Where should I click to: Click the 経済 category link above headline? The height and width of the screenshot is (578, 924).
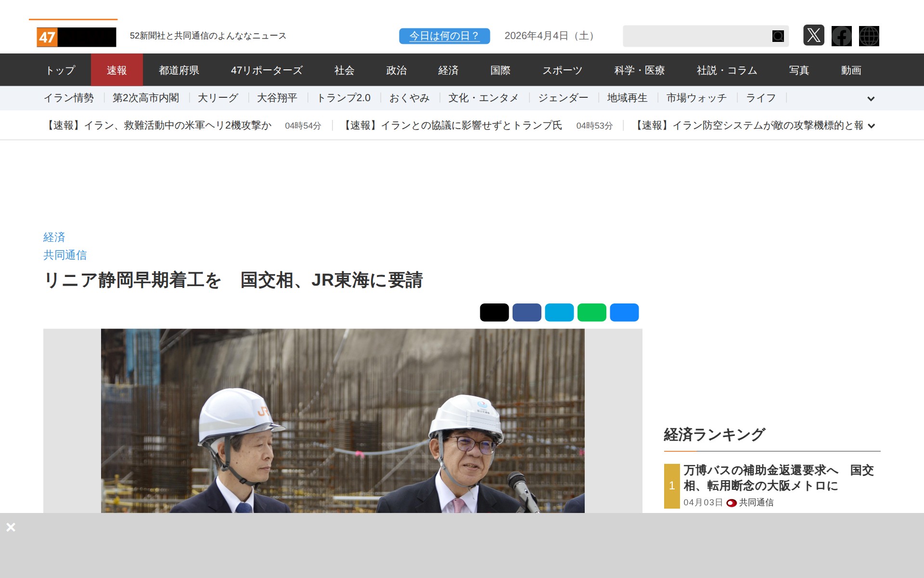(54, 237)
